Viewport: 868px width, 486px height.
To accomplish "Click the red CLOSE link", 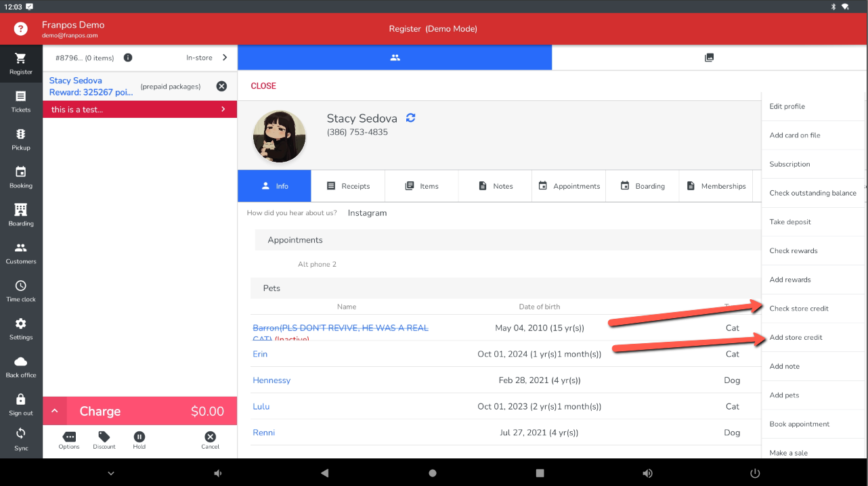I will point(263,86).
